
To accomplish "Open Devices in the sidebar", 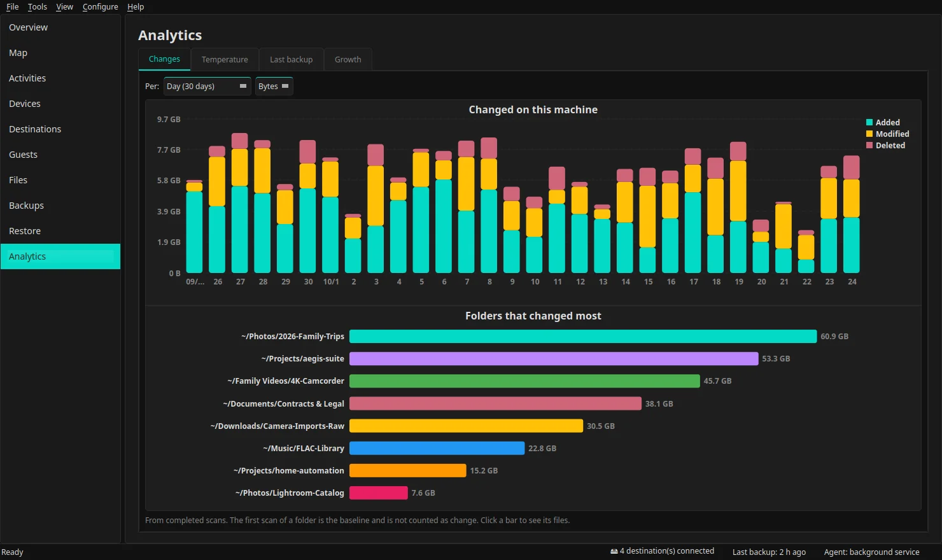I will point(60,104).
